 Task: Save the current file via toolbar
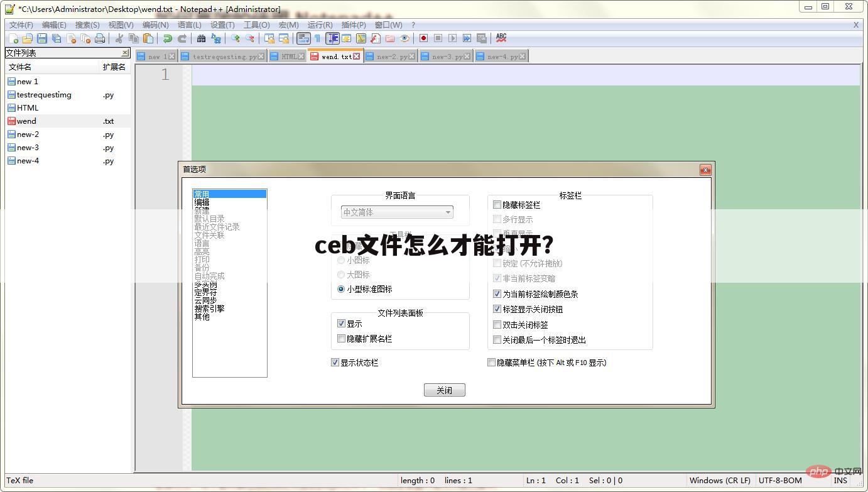tap(41, 38)
